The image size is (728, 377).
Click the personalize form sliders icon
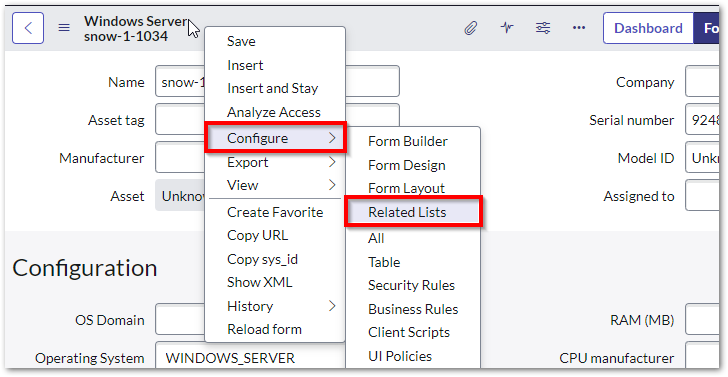point(543,28)
